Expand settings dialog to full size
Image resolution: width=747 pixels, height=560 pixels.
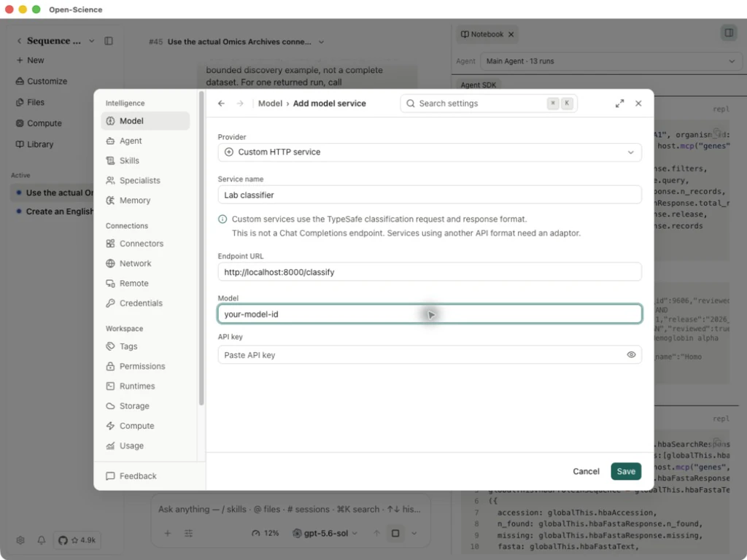coord(619,104)
